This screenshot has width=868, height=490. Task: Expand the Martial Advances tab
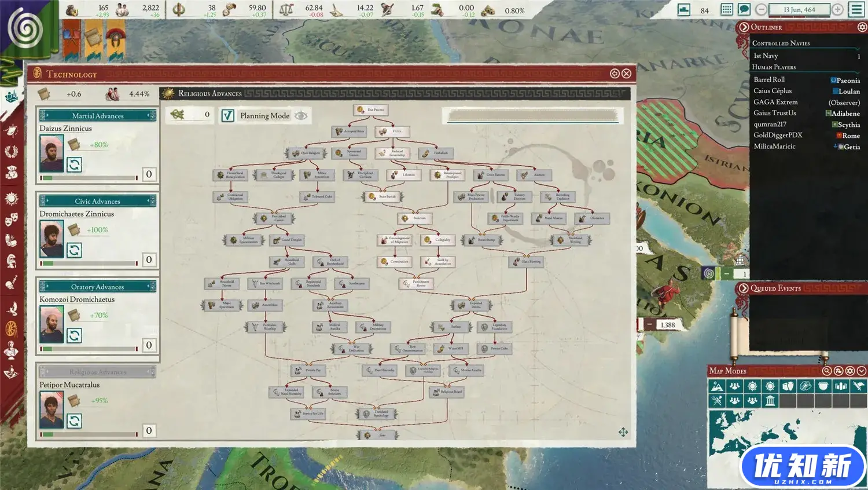98,115
